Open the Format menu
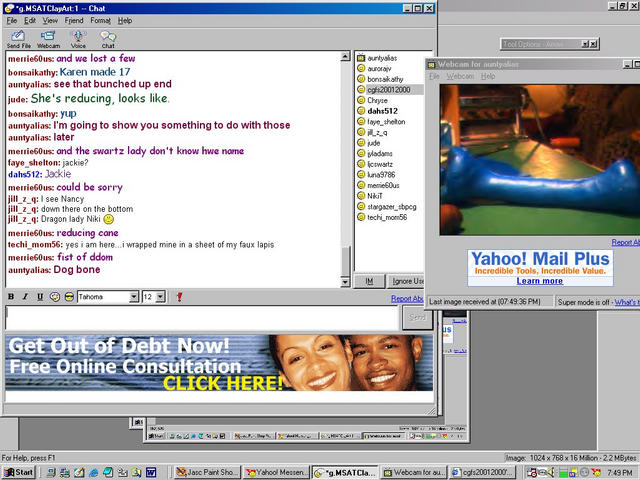The width and height of the screenshot is (640, 480). pos(100,20)
